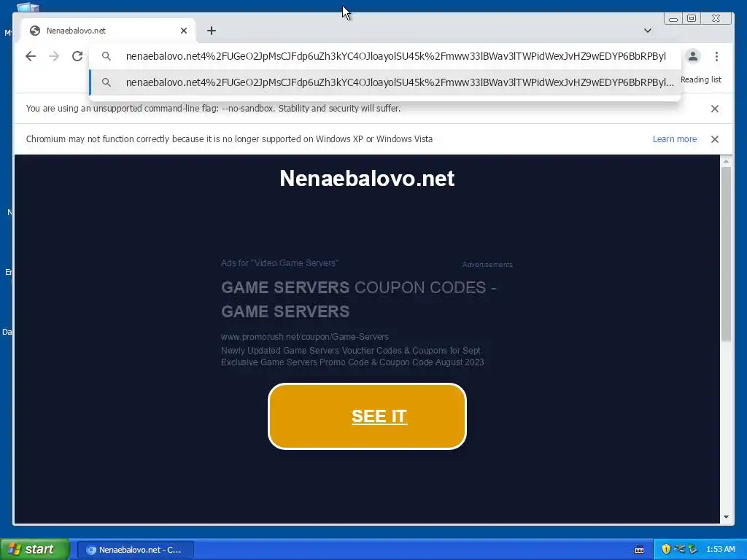Expand the tab search dropdown arrow
The image size is (747, 560).
pos(648,31)
